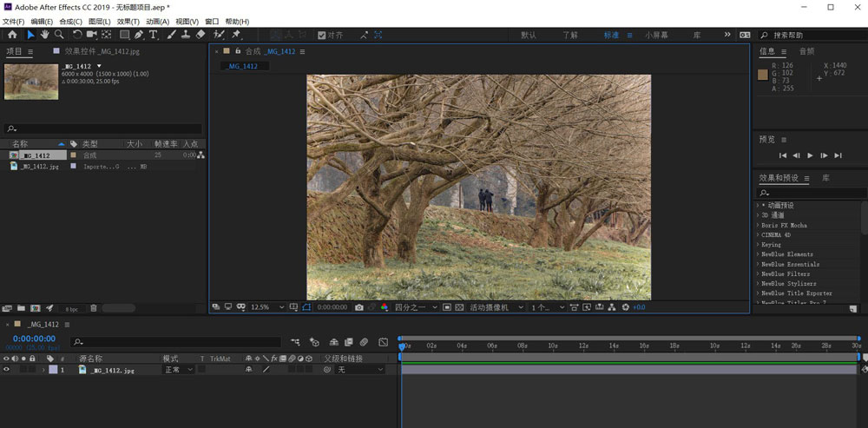Click the new folder icon in Project panel
868x428 pixels.
click(21, 308)
